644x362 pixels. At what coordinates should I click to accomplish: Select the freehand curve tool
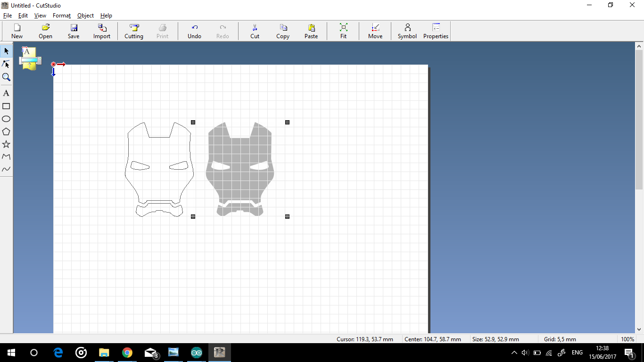coord(6,169)
